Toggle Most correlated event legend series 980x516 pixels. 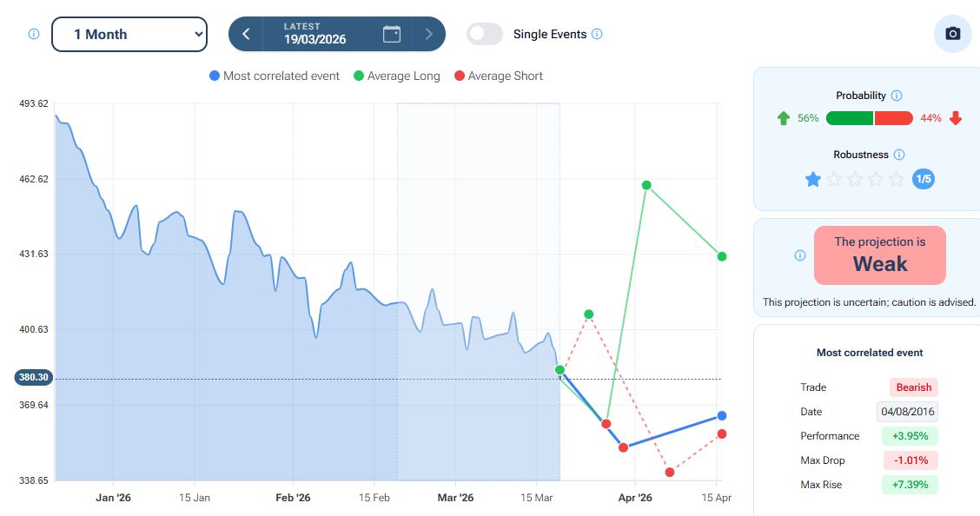[x=275, y=76]
